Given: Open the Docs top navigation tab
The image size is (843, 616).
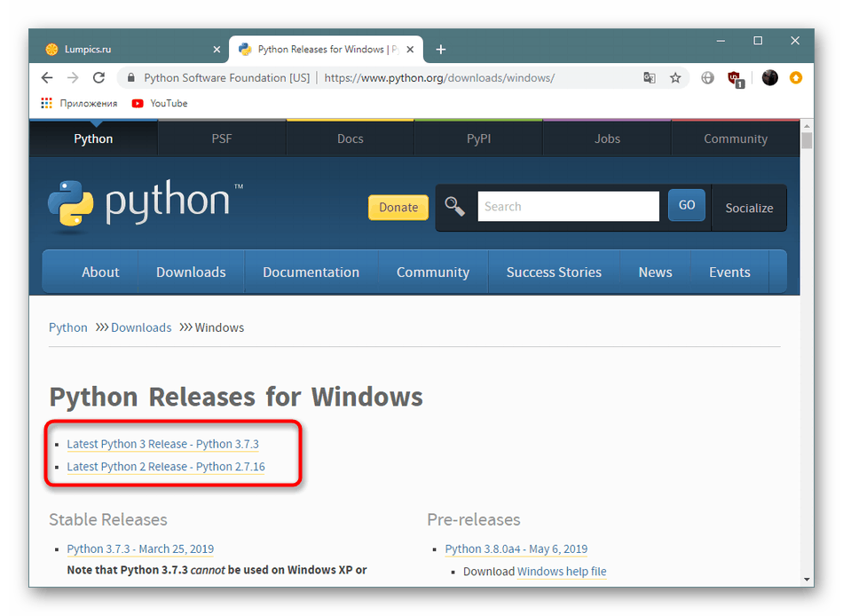Looking at the screenshot, I should pyautogui.click(x=350, y=138).
